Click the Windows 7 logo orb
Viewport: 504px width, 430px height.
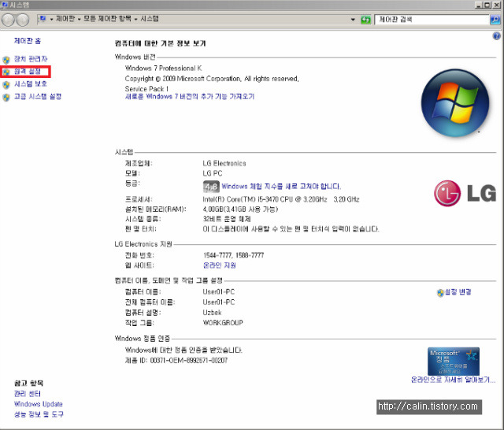point(455,103)
